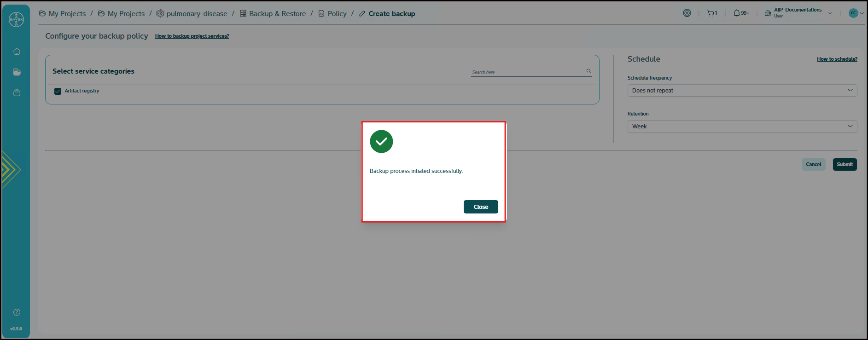Viewport: 868px width, 340px height.
Task: Open the projects folder sidebar icon
Action: [17, 72]
